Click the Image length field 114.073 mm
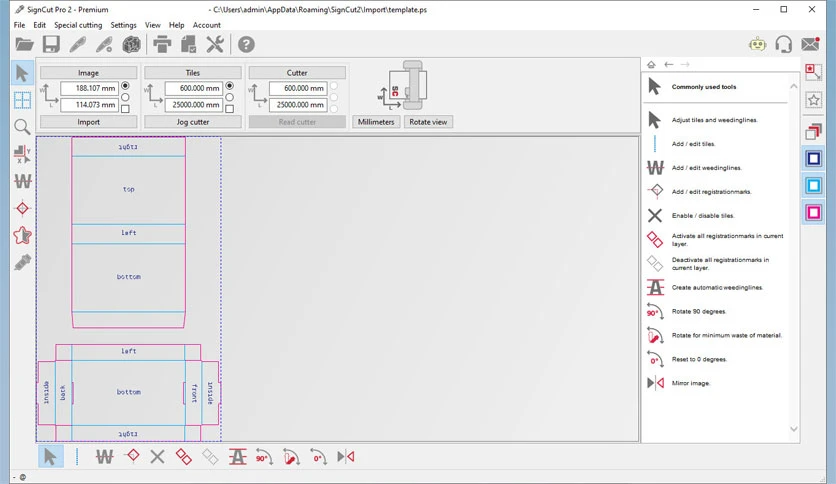Screen dimensions: 836x484 (89, 105)
